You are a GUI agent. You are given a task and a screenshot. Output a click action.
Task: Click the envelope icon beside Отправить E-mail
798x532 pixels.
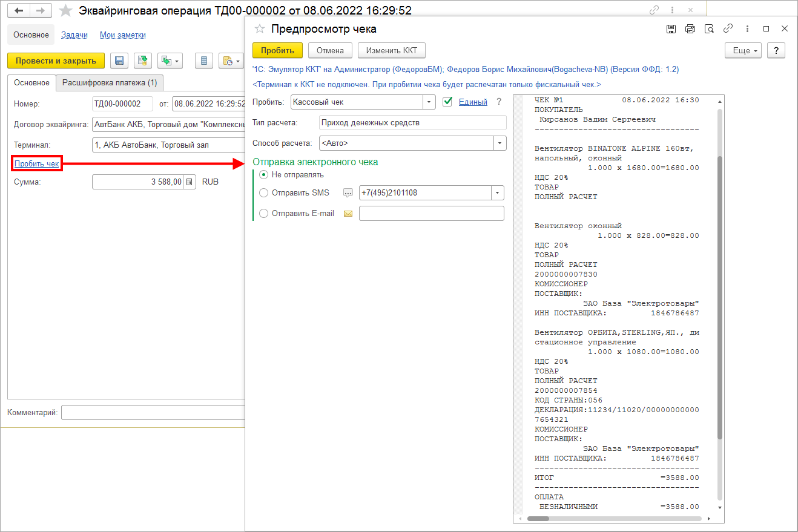348,214
